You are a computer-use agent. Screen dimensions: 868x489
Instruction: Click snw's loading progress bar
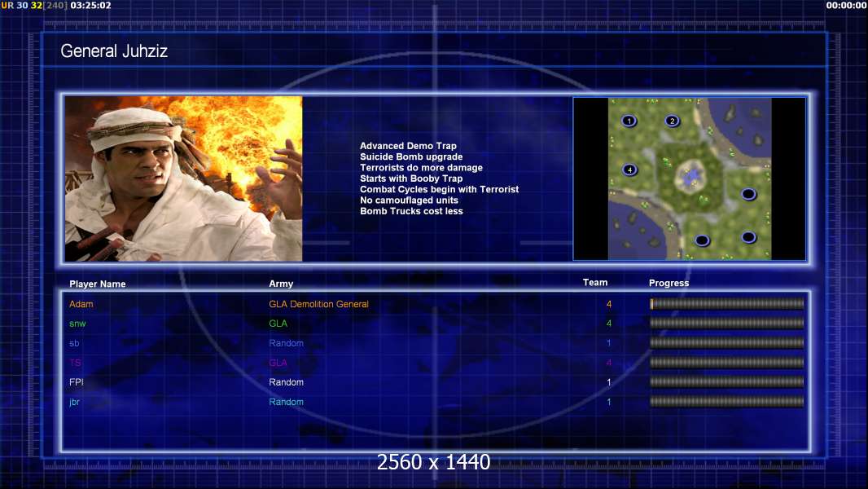[x=727, y=323]
